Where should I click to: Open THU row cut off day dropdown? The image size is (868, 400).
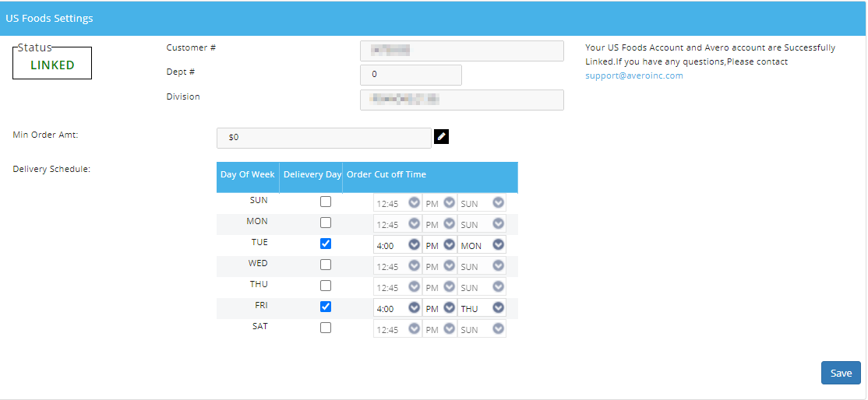point(482,287)
